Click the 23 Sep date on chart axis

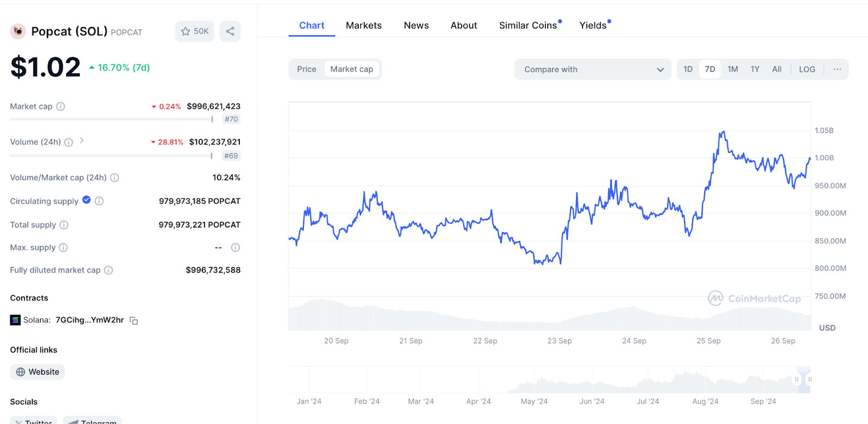(x=559, y=341)
